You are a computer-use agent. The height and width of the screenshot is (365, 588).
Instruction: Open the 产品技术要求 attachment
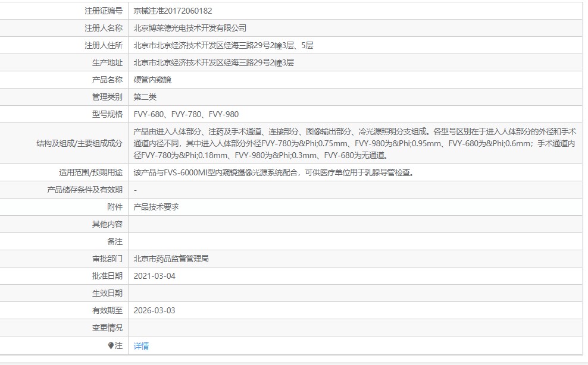click(156, 207)
